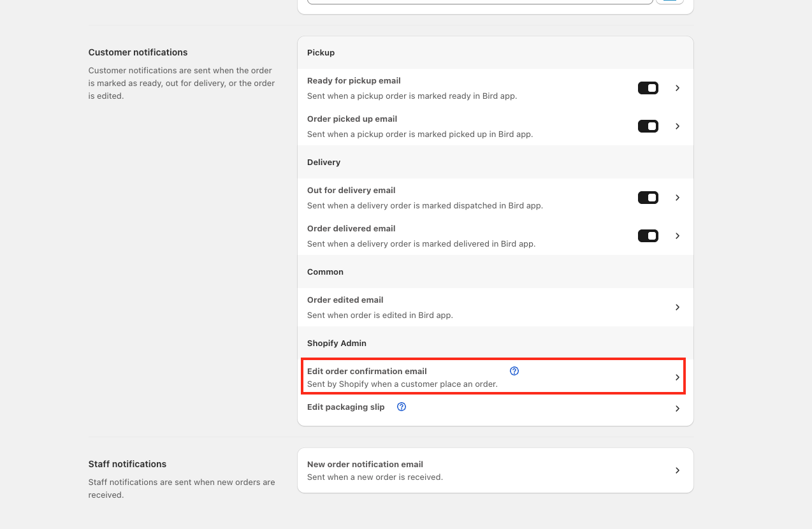The width and height of the screenshot is (812, 529).
Task: Toggle Ready for pickup email switch
Action: [x=648, y=88]
